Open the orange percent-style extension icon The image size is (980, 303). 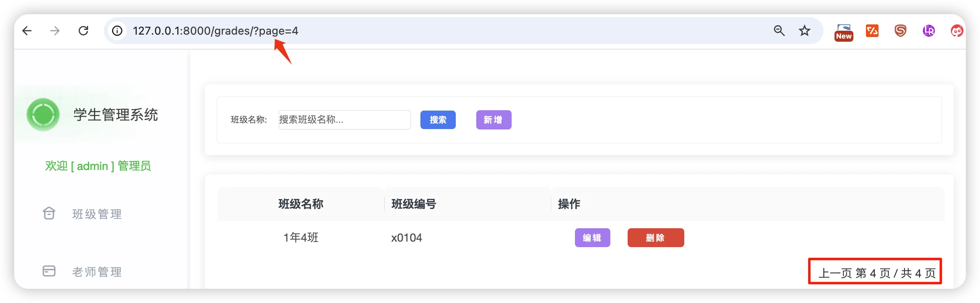[872, 31]
